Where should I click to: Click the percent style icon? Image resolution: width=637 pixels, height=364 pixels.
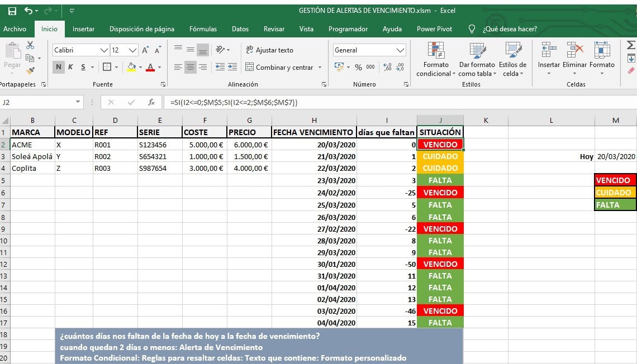coord(357,67)
